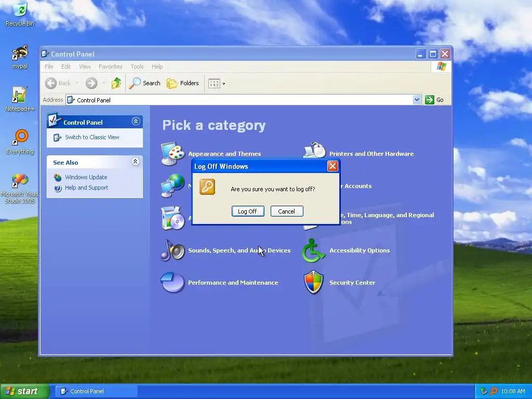The image size is (532, 399).
Task: Maximize the Control Panel window
Action: tap(433, 54)
